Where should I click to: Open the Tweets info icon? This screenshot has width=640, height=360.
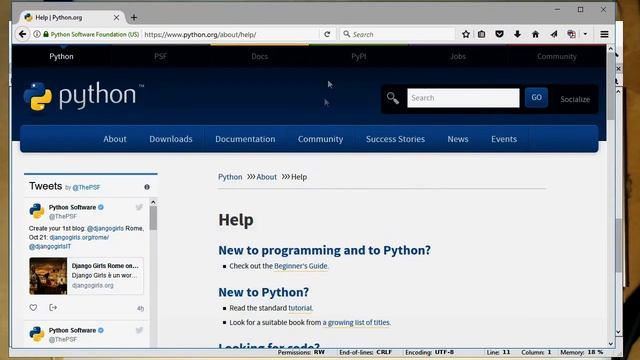[x=147, y=187]
